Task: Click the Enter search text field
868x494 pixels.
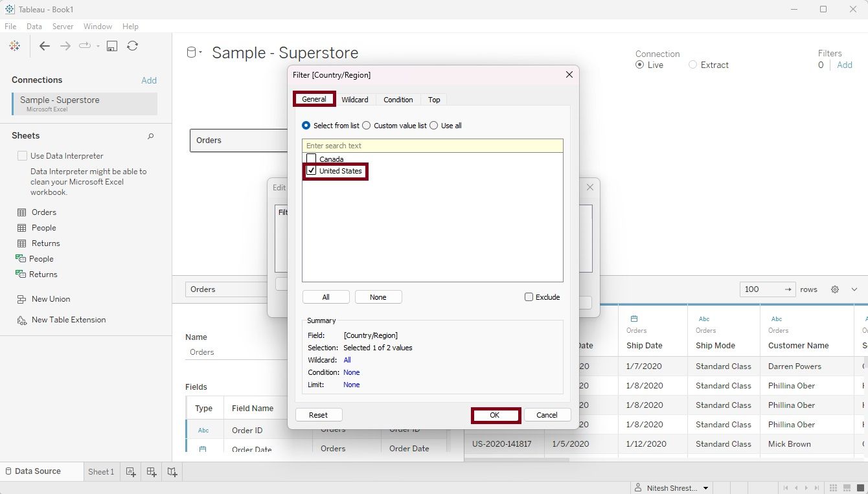Action: pos(433,146)
